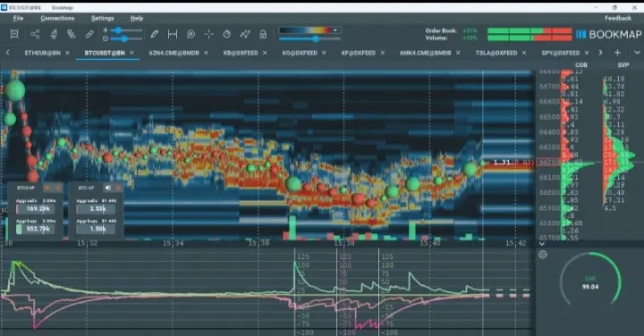Close the BTCUSDT@BN tab
The width and height of the screenshot is (644, 336).
(x=131, y=53)
